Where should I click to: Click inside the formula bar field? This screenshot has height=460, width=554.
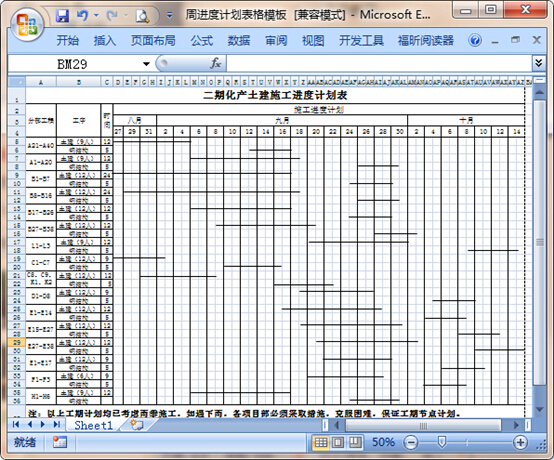379,64
